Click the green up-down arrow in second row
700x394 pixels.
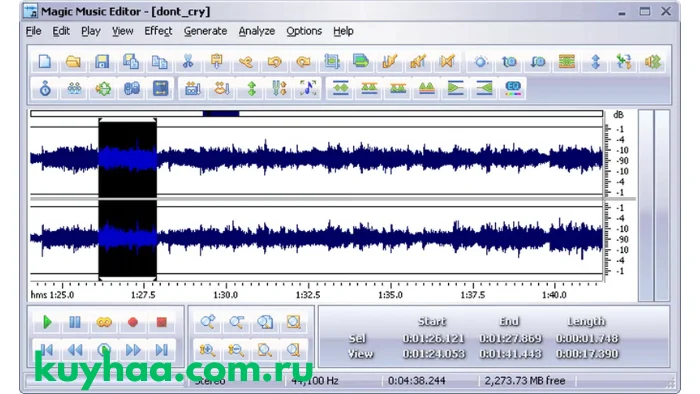click(251, 88)
